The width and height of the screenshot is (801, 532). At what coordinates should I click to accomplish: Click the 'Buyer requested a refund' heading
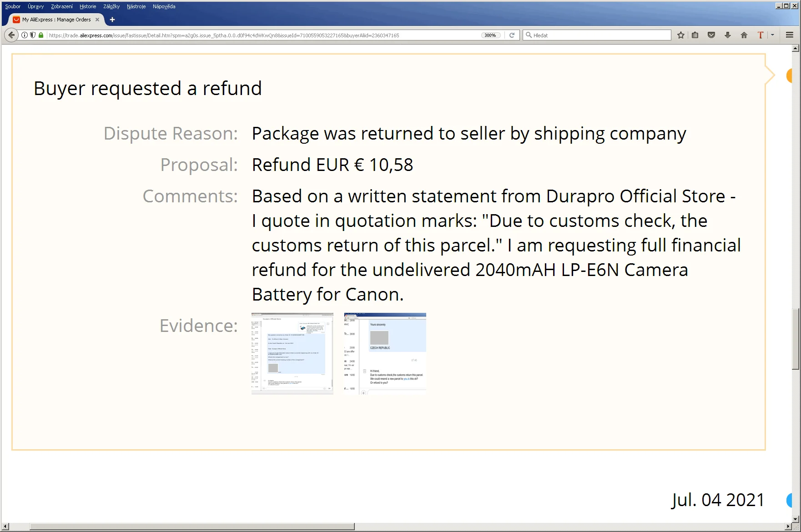[x=148, y=88]
